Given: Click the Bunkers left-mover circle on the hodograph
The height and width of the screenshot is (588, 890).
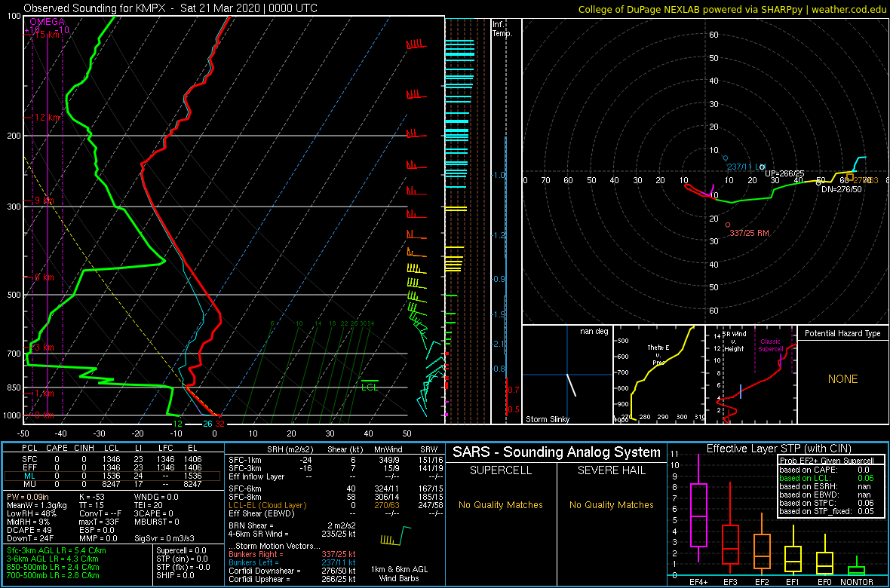Looking at the screenshot, I should pyautogui.click(x=725, y=158).
